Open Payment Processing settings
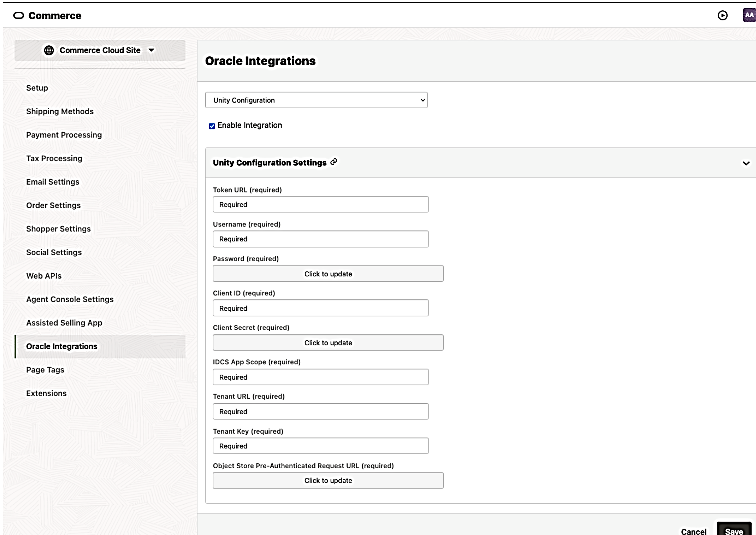 64,135
